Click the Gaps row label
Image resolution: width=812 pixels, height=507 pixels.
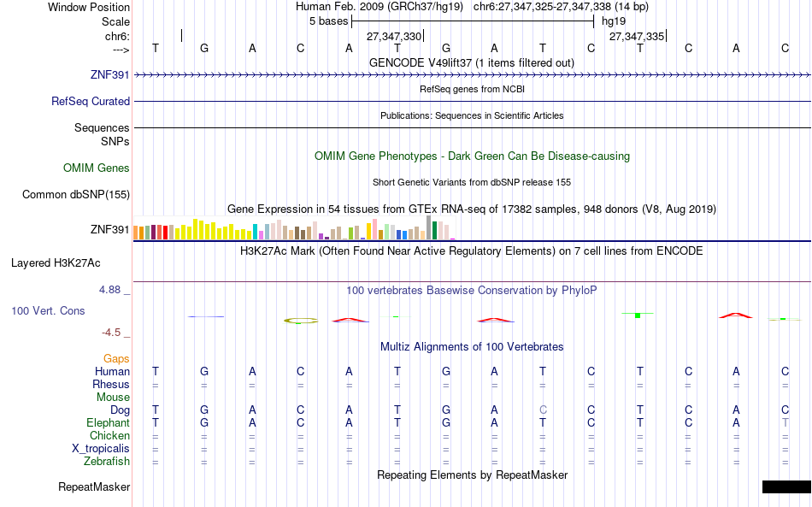pyautogui.click(x=116, y=358)
